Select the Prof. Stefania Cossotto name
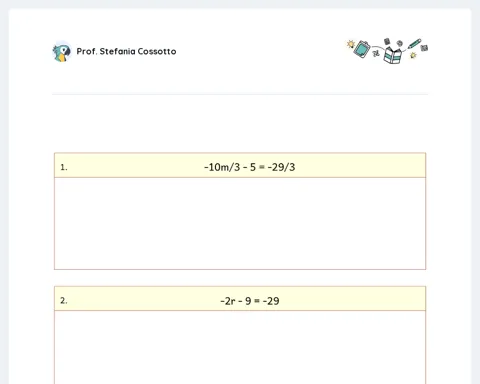This screenshot has height=384, width=480. point(126,51)
